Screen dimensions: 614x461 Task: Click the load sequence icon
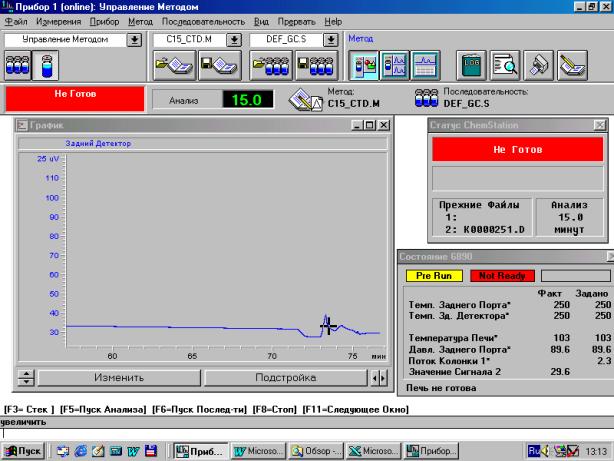271,65
